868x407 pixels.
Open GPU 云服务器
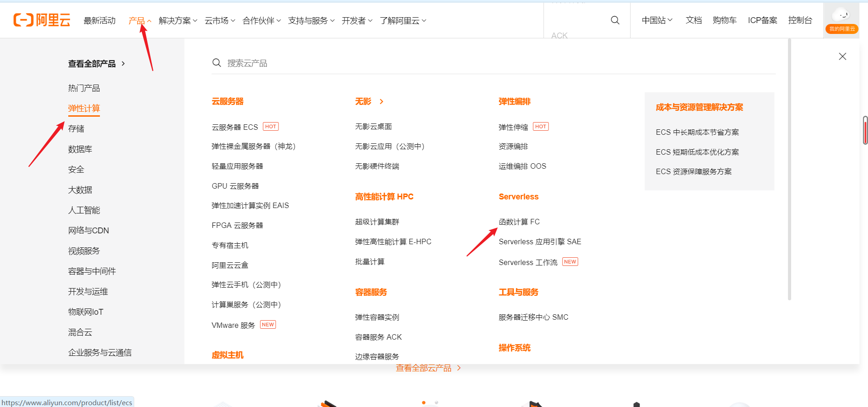pyautogui.click(x=235, y=186)
